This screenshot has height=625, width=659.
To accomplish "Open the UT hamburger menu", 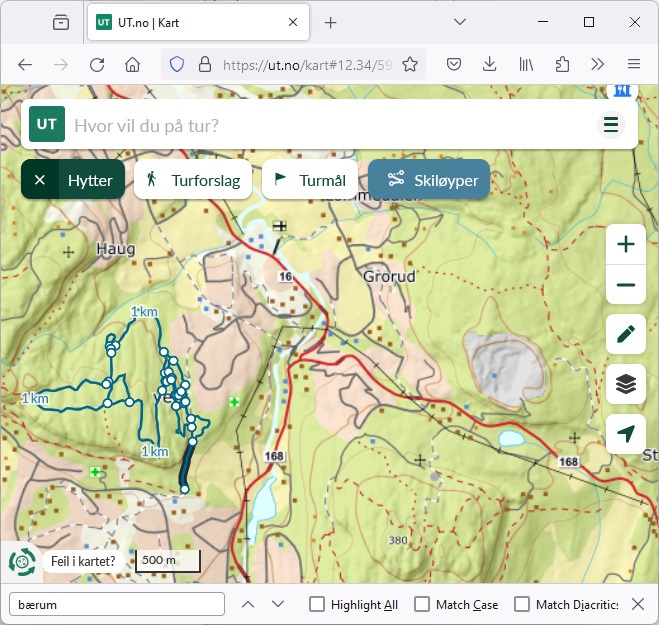I will 611,125.
